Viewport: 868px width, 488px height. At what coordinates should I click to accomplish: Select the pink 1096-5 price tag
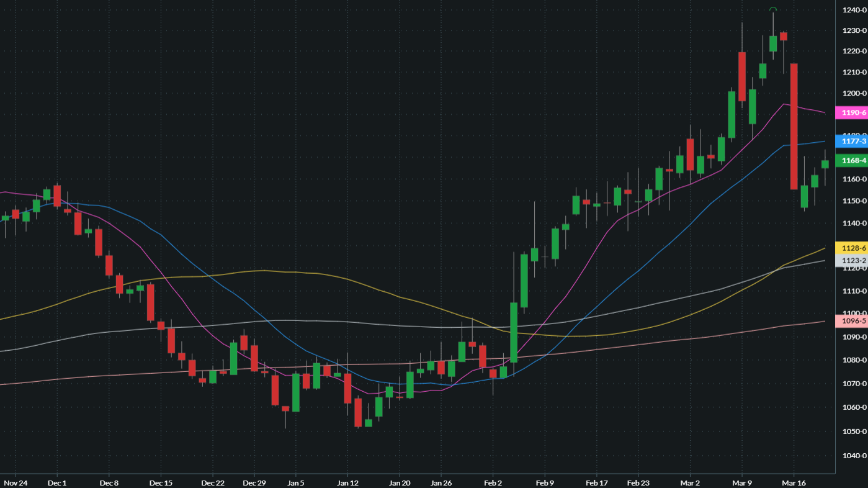tap(852, 321)
